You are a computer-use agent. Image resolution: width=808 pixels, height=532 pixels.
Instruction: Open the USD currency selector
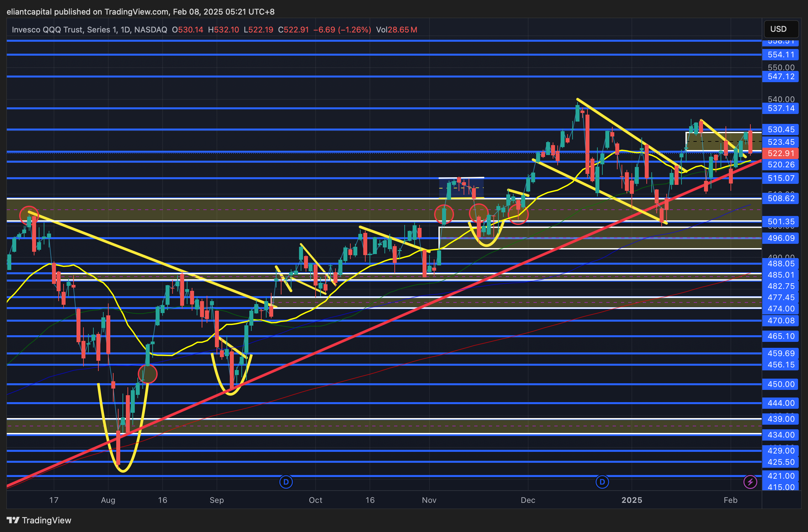tap(781, 29)
